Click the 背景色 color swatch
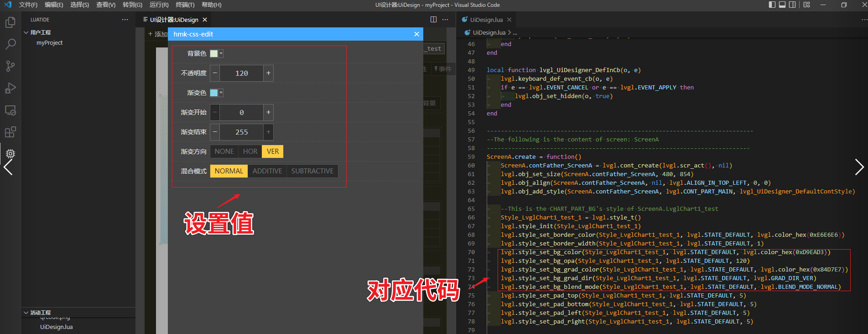This screenshot has width=868, height=334. pos(214,54)
